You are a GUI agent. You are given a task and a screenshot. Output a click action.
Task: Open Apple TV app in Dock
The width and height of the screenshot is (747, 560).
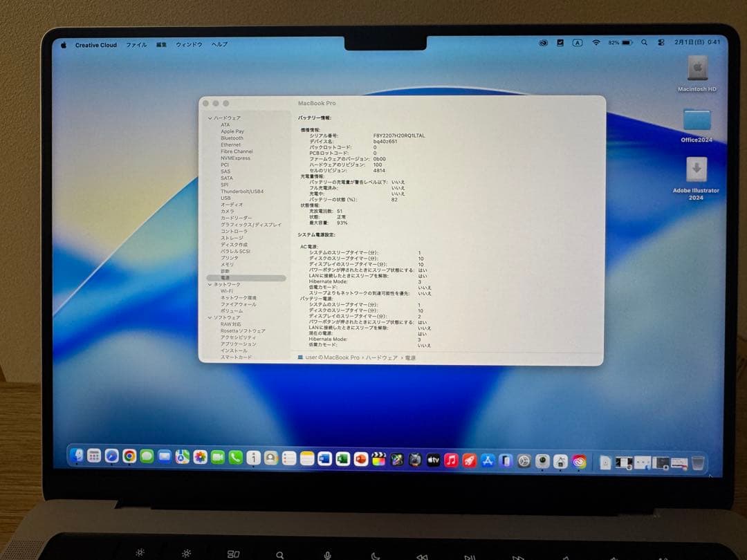point(433,460)
